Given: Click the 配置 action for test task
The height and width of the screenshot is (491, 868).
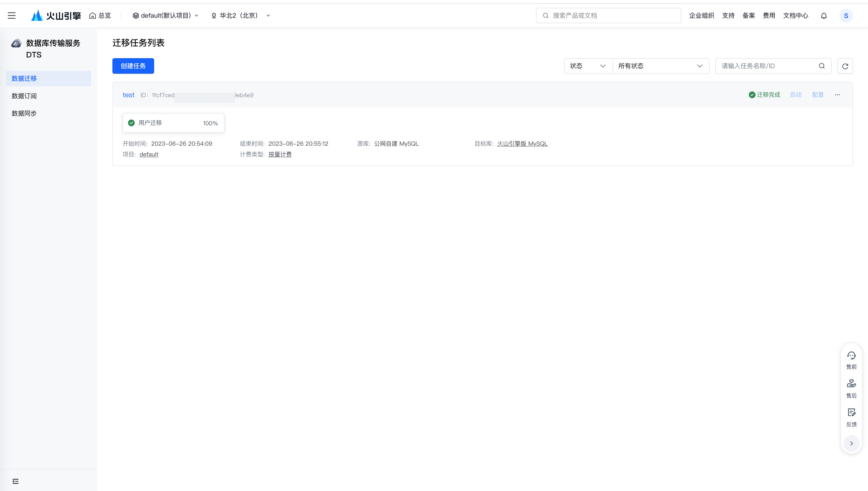Looking at the screenshot, I should [818, 95].
